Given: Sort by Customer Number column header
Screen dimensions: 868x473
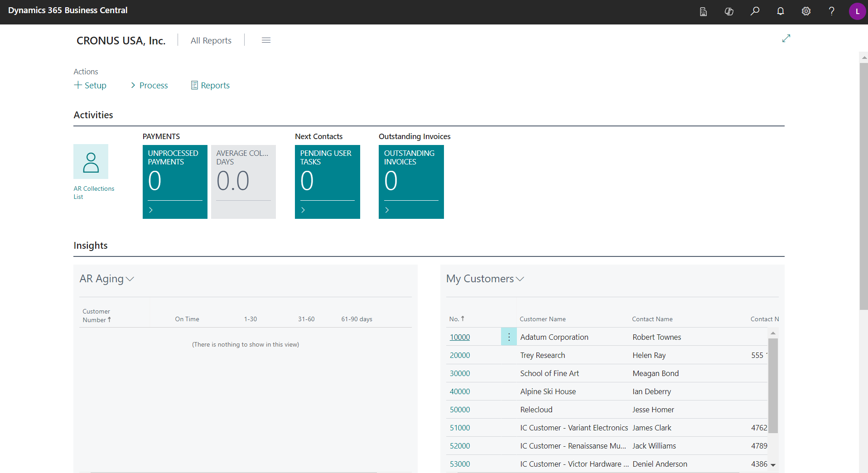Looking at the screenshot, I should point(96,315).
